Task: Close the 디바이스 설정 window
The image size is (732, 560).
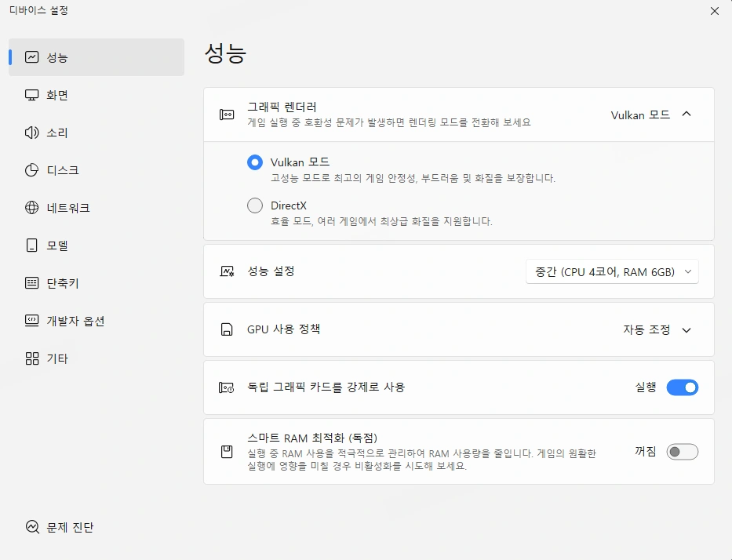Action: tap(715, 11)
